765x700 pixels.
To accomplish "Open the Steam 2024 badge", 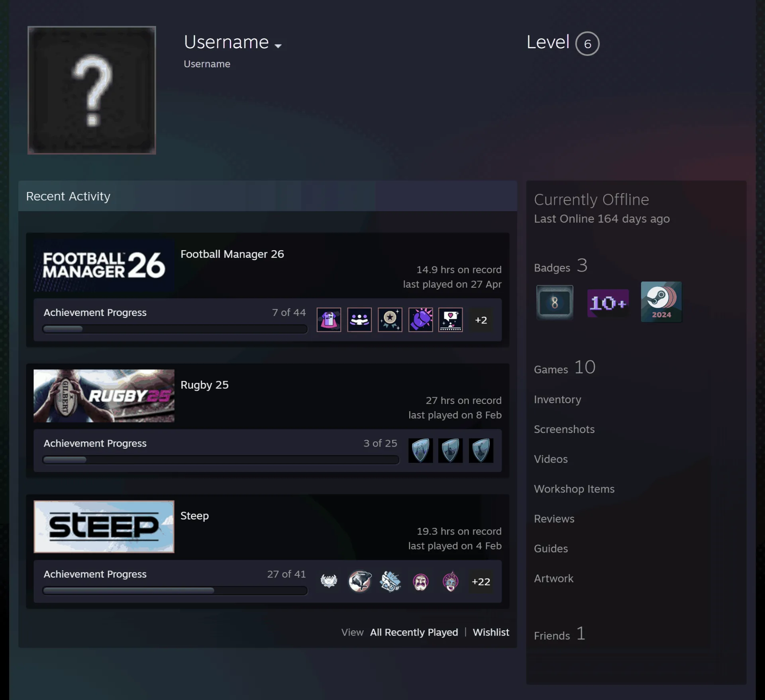I will tap(661, 302).
